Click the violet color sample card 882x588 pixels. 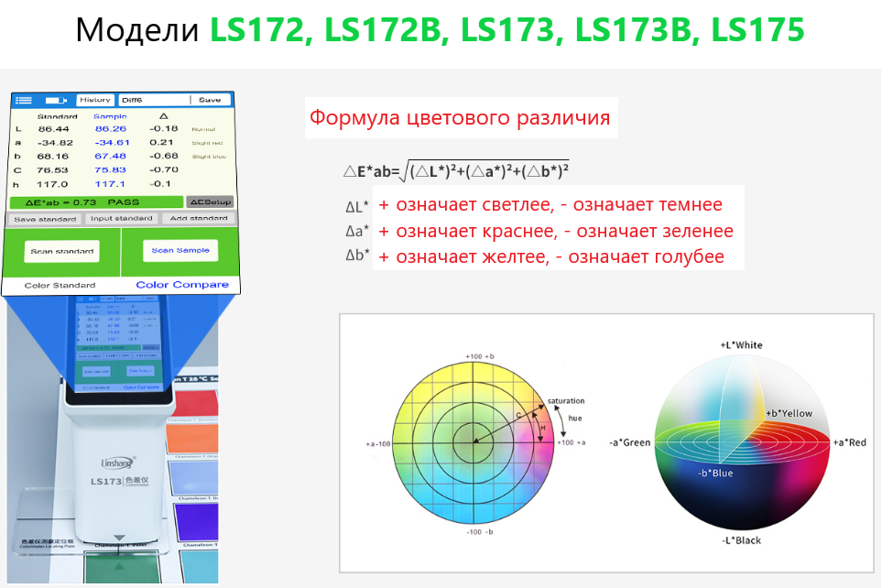pos(196,522)
